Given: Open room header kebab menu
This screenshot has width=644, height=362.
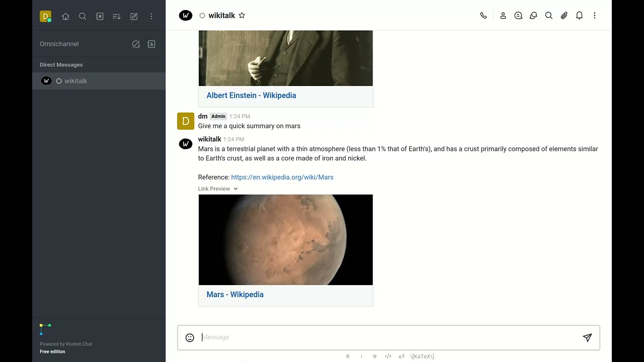Looking at the screenshot, I should pos(594,16).
